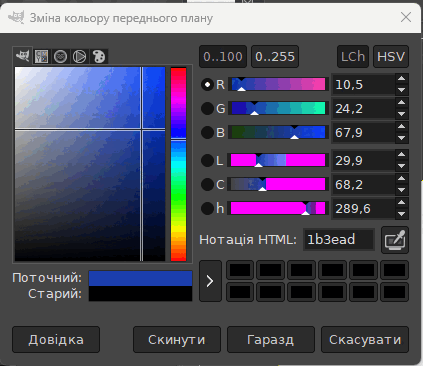This screenshot has height=366, width=423.
Task: Click the C value field showing 68,2
Action: pos(364,185)
